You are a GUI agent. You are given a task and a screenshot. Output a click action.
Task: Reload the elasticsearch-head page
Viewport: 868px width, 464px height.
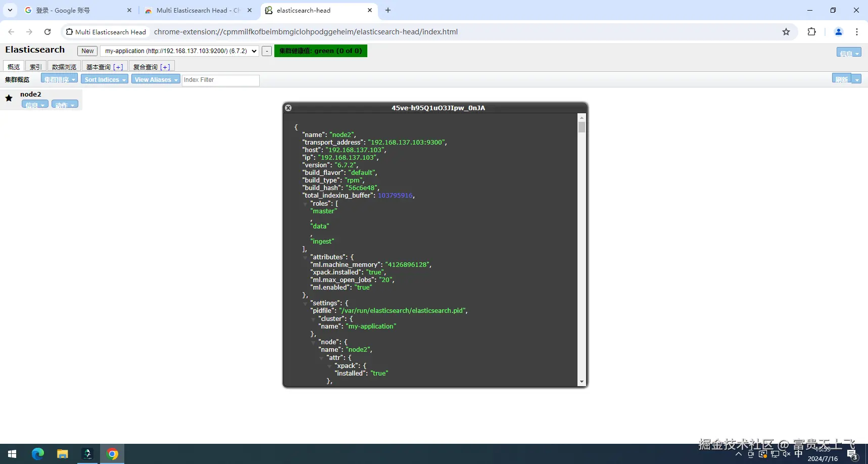click(47, 32)
